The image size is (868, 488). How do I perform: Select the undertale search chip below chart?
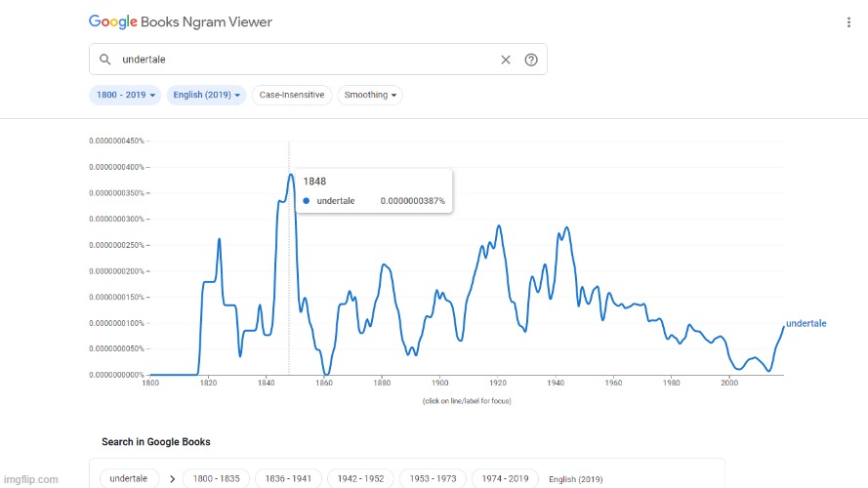click(129, 478)
